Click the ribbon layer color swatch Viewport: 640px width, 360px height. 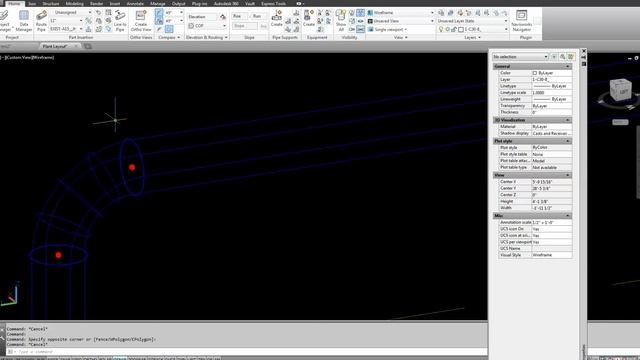coord(461,29)
